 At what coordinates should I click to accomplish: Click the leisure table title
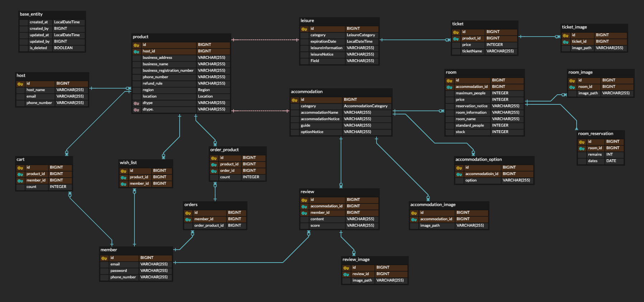tap(307, 20)
